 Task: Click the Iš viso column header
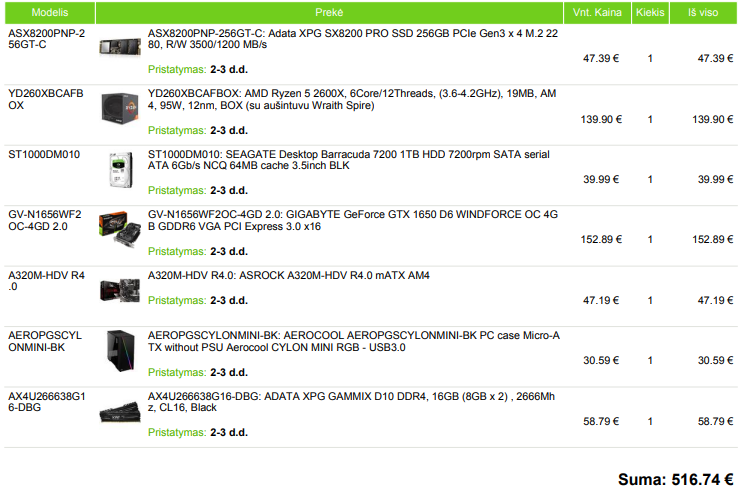(x=703, y=12)
